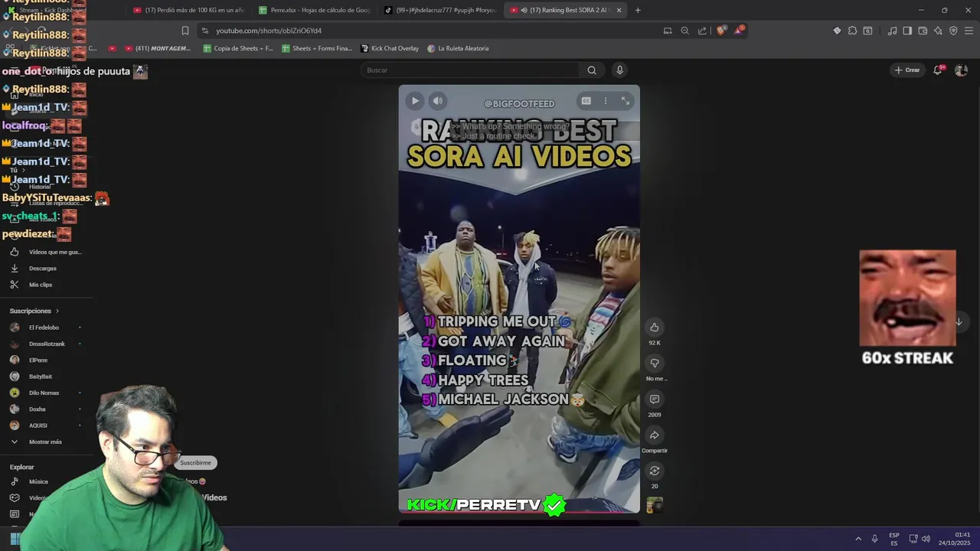Open El Fedelobo subscription channel
The width and height of the screenshot is (980, 551).
tap(46, 328)
